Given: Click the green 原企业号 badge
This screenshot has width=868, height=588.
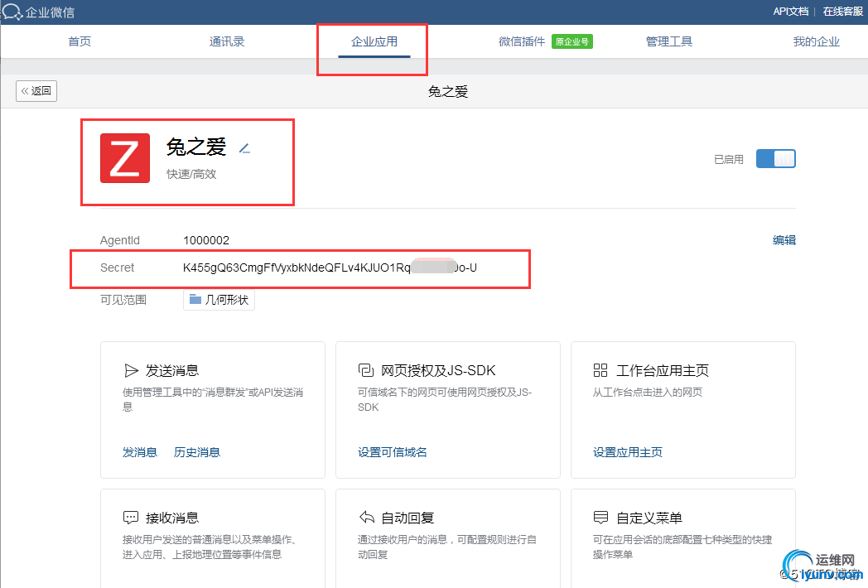Looking at the screenshot, I should click(x=571, y=41).
